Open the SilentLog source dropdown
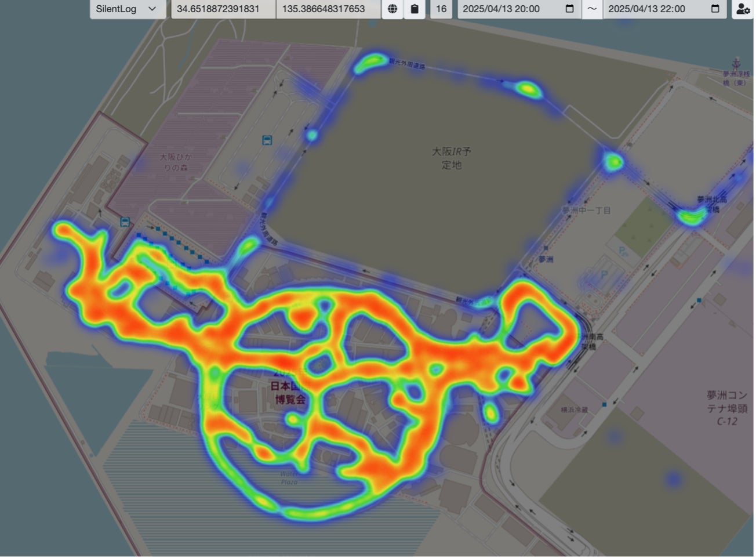 click(127, 9)
